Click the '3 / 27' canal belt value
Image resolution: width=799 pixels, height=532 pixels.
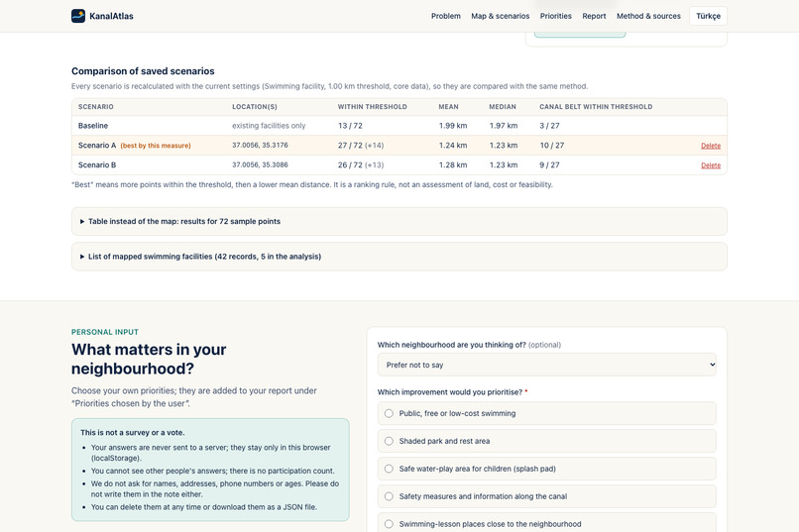(x=549, y=126)
